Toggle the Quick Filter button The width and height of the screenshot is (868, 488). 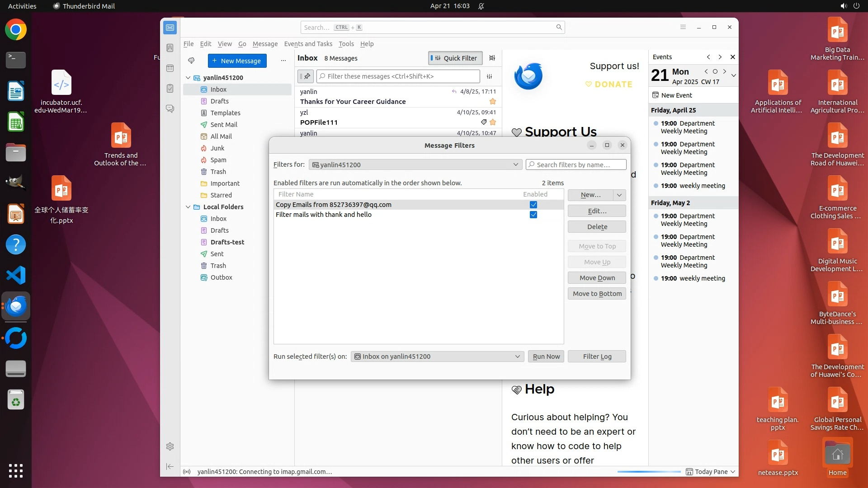pos(455,58)
